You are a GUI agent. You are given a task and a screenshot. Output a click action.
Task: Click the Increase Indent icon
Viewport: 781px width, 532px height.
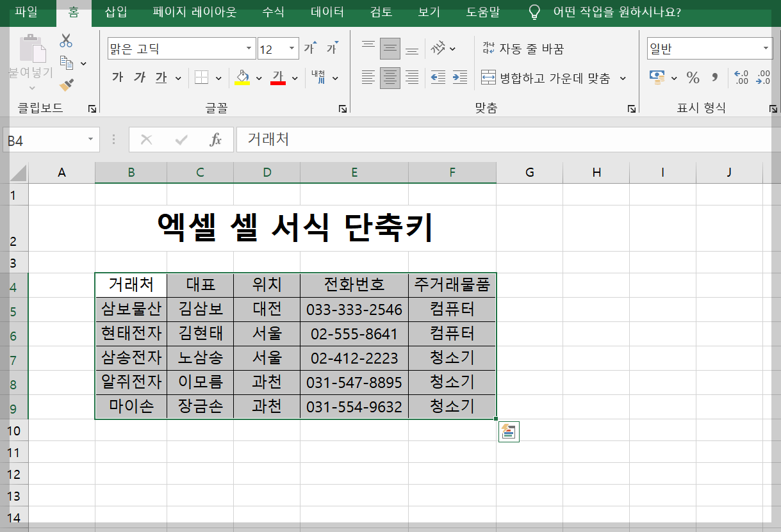click(459, 78)
